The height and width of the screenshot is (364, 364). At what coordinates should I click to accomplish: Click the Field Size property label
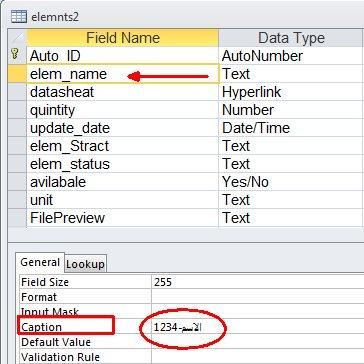coord(45,282)
